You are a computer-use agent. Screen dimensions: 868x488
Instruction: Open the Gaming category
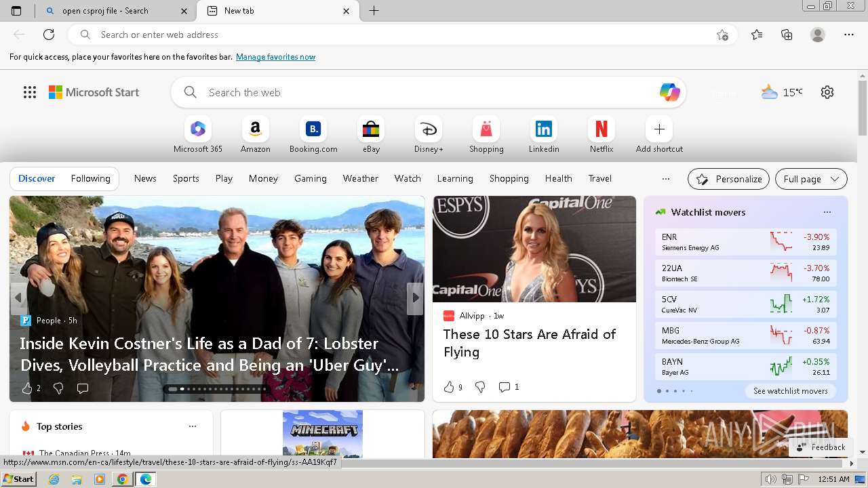[x=311, y=178]
